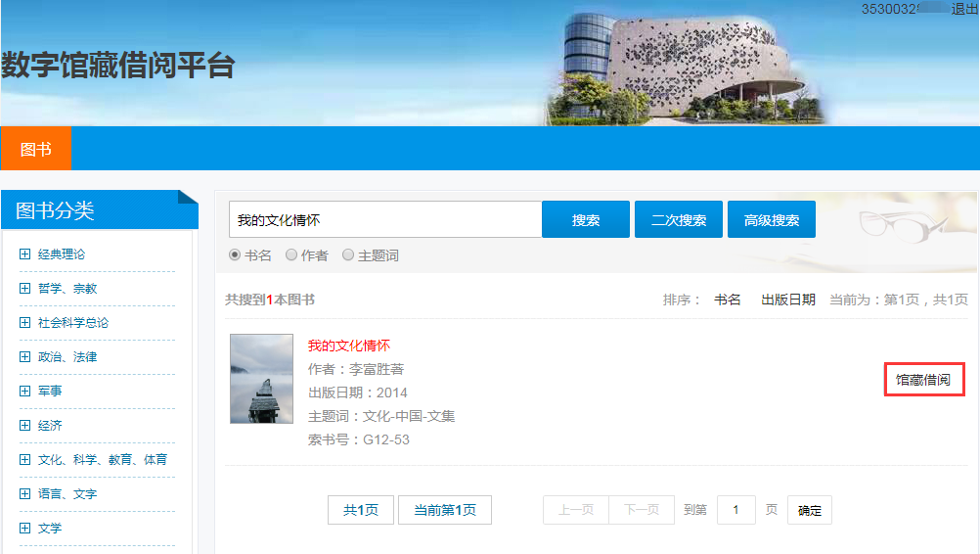Open 高级搜索 options
Image resolution: width=980 pixels, height=554 pixels.
coord(772,220)
